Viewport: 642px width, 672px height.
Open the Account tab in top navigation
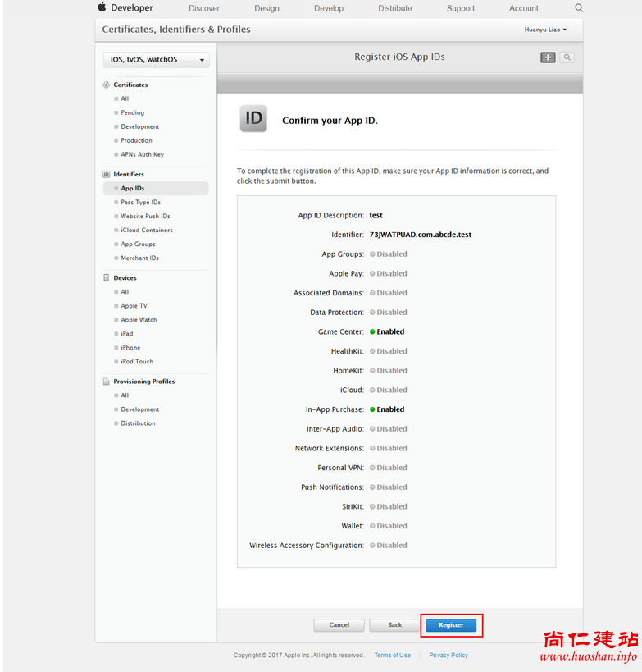coord(524,8)
